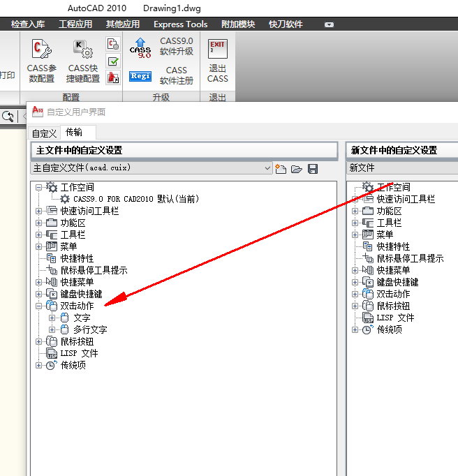Expand 键盘快捷键 in right tree
458x476 pixels.
coord(355,282)
